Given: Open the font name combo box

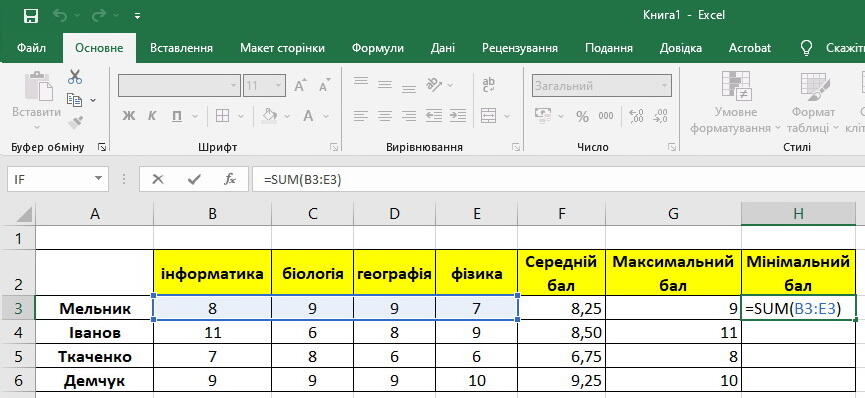Looking at the screenshot, I should click(179, 86).
